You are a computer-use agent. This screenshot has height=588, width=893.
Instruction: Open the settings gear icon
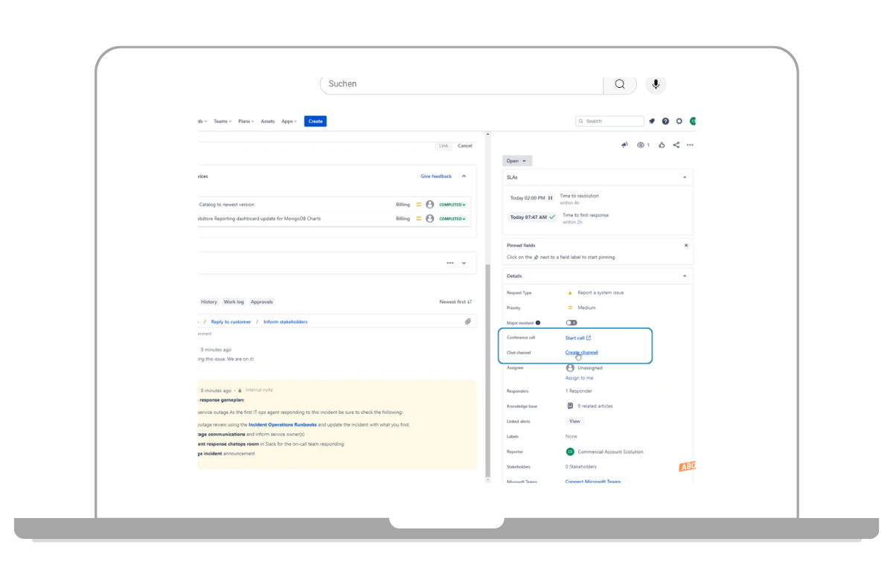[679, 121]
